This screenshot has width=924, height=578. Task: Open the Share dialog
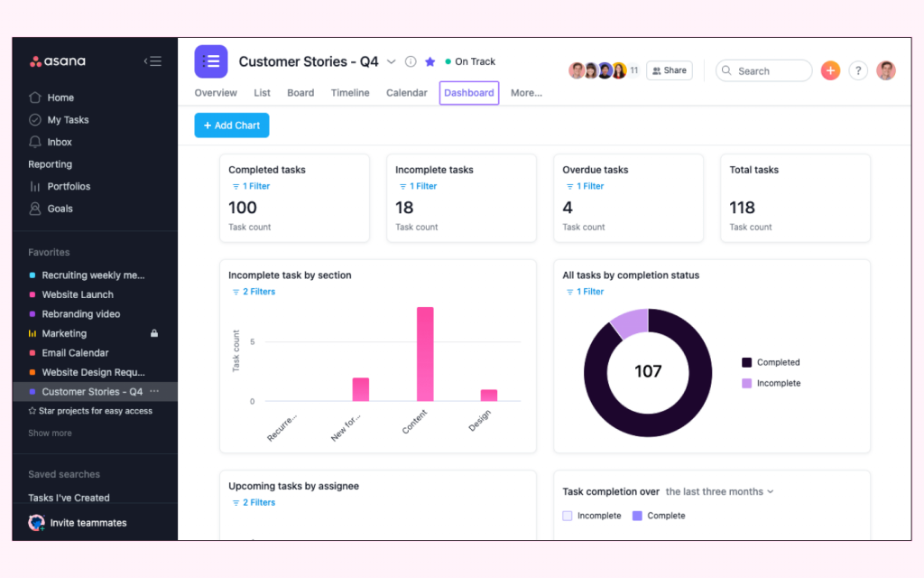[669, 70]
